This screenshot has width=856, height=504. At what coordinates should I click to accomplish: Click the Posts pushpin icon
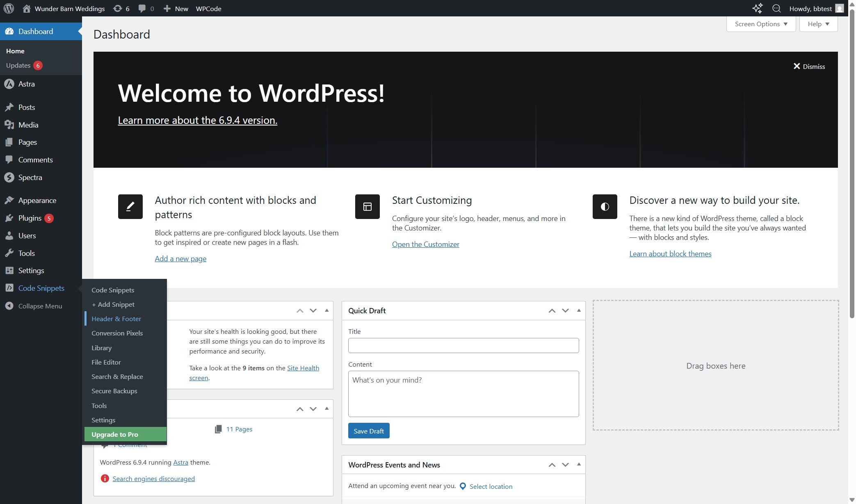pyautogui.click(x=9, y=107)
